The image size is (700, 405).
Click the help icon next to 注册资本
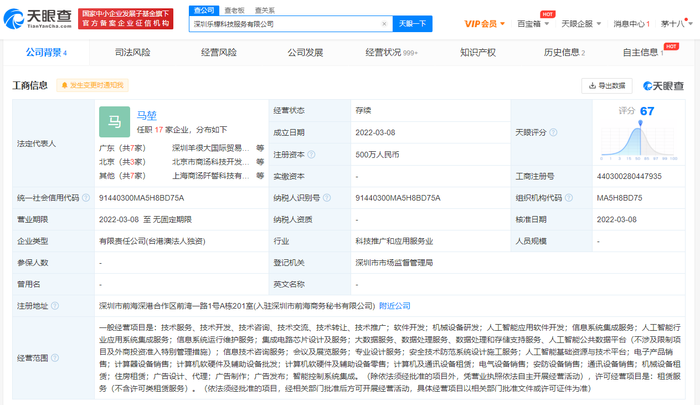tap(311, 154)
